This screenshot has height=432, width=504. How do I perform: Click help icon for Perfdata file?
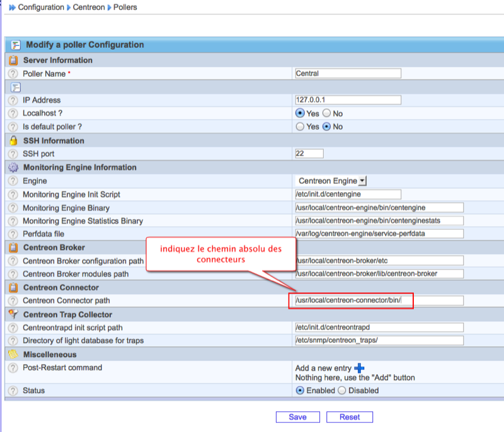point(13,234)
